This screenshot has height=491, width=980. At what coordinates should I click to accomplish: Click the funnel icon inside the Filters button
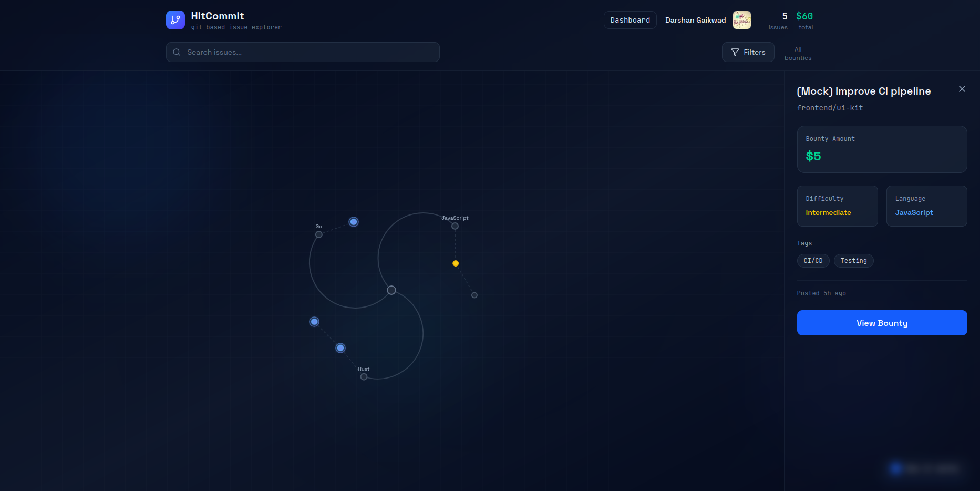pos(735,52)
